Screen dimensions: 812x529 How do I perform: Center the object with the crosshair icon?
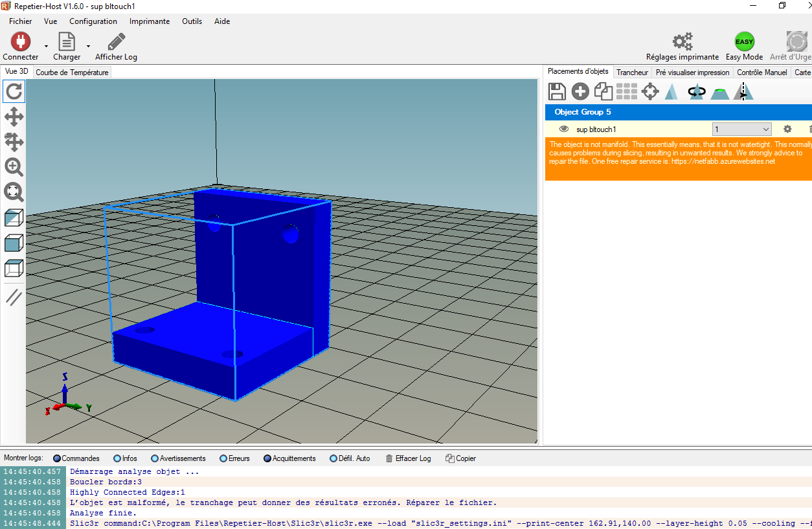pos(650,91)
